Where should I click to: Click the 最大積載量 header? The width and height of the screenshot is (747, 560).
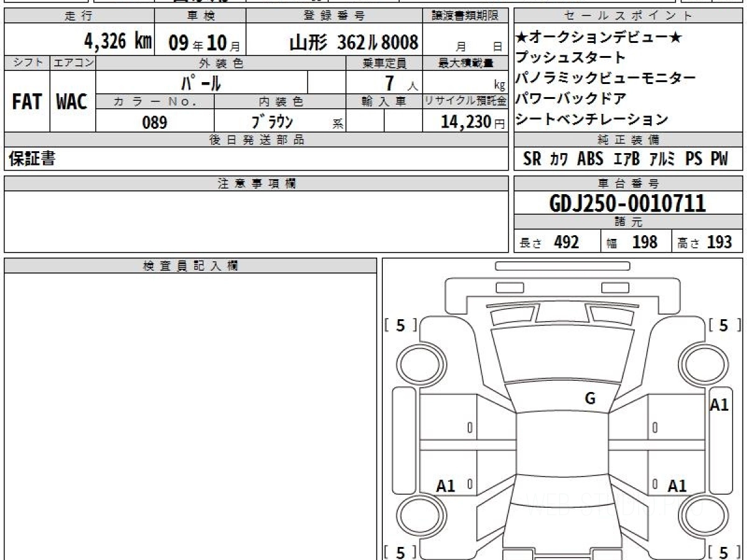pyautogui.click(x=466, y=63)
